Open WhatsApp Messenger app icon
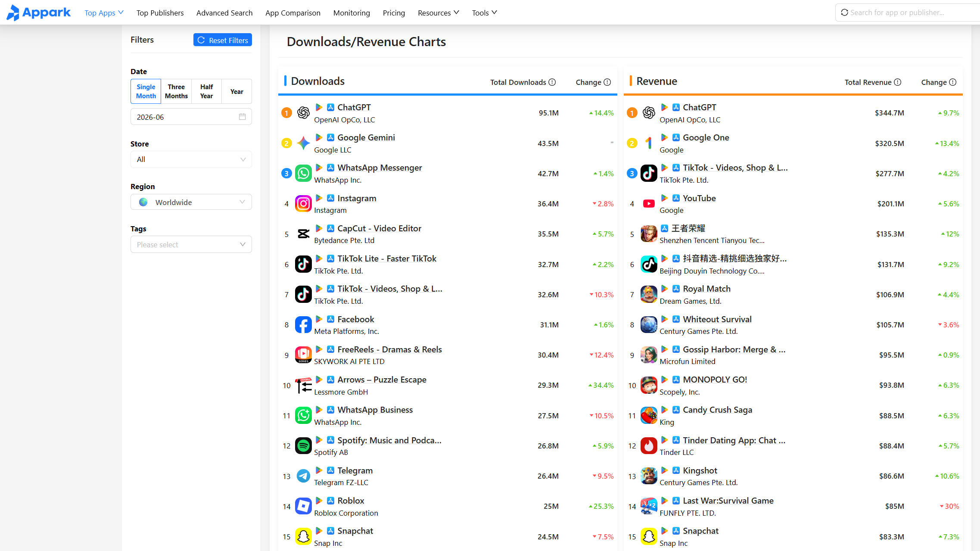Image resolution: width=980 pixels, height=551 pixels. pyautogui.click(x=303, y=173)
